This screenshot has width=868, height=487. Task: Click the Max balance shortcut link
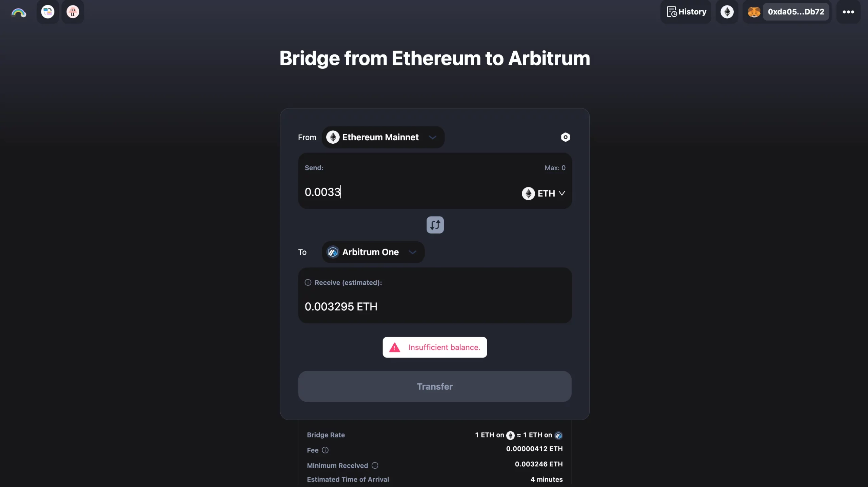554,167
